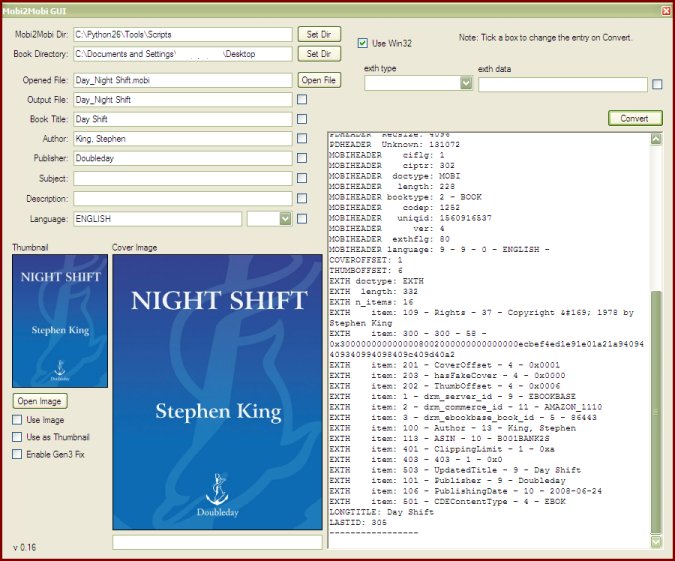Uncheck the Use Win32 checkbox
The width and height of the screenshot is (675, 561).
(363, 43)
